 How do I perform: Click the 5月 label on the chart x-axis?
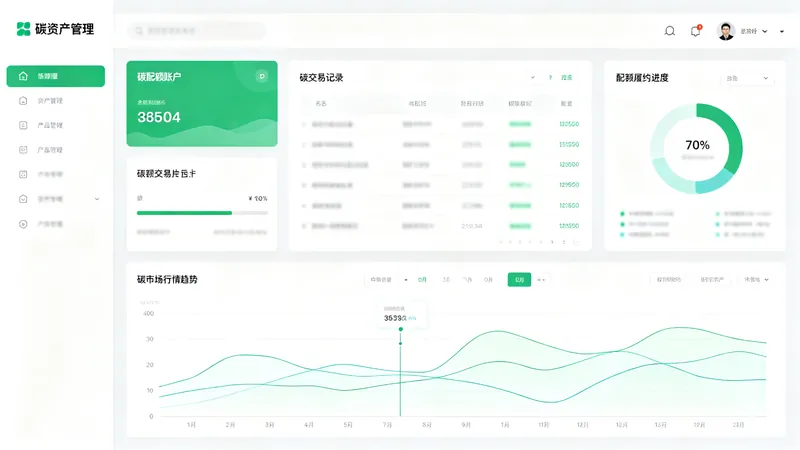click(x=348, y=424)
